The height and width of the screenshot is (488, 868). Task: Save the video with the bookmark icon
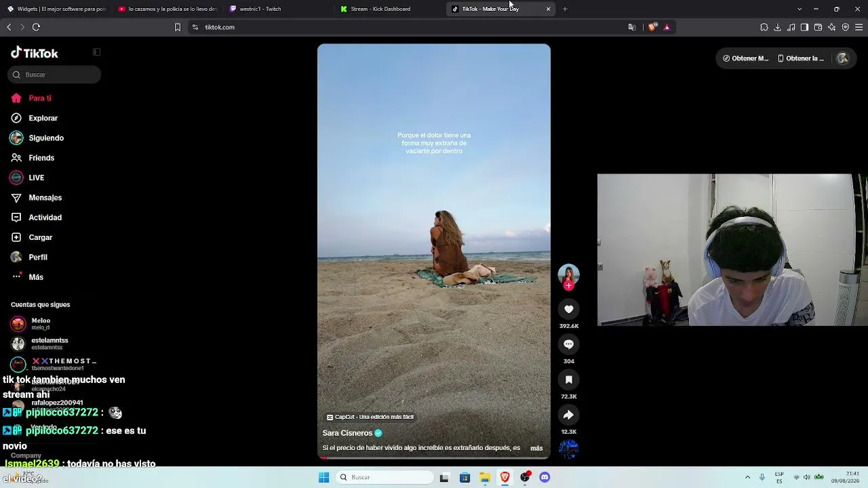point(568,380)
